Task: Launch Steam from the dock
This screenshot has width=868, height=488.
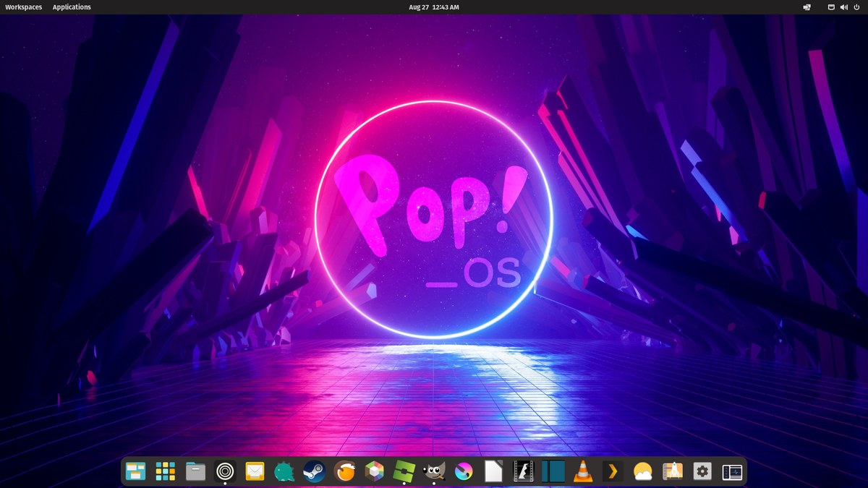Action: pos(314,472)
